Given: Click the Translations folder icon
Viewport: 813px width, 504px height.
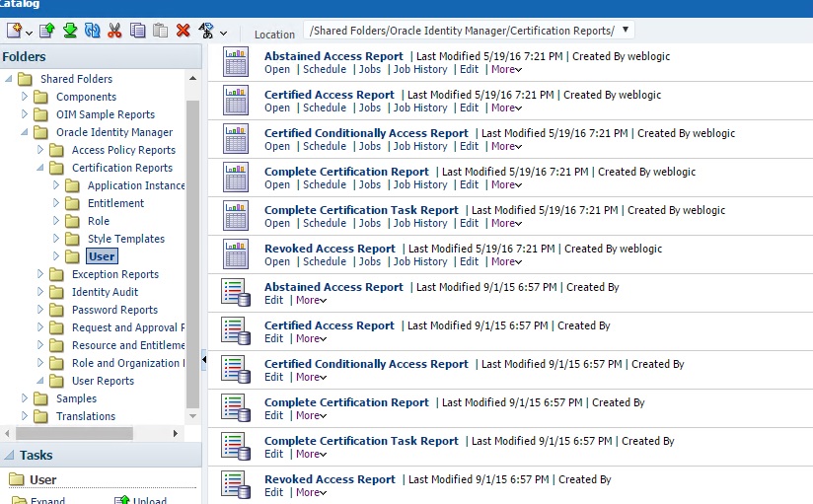Looking at the screenshot, I should [40, 416].
